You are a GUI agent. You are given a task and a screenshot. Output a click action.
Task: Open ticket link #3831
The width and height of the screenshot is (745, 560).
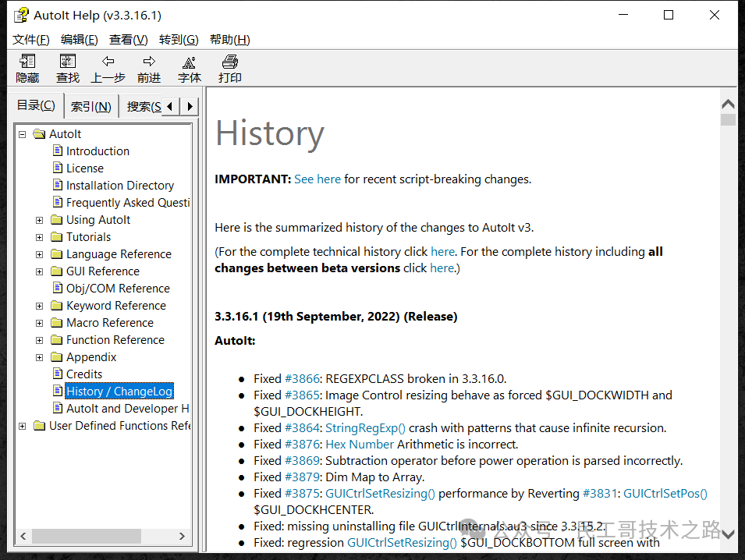[600, 494]
